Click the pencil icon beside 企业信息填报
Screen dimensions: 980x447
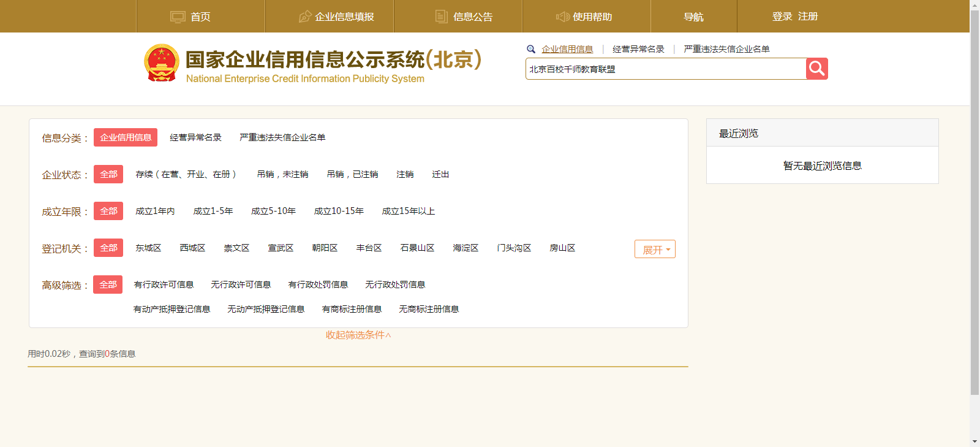coord(304,17)
